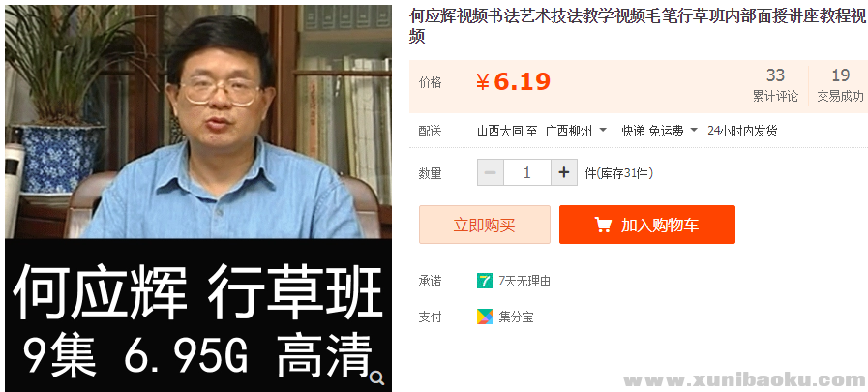
Task: Decrease quantity with the minus button
Action: click(x=491, y=172)
